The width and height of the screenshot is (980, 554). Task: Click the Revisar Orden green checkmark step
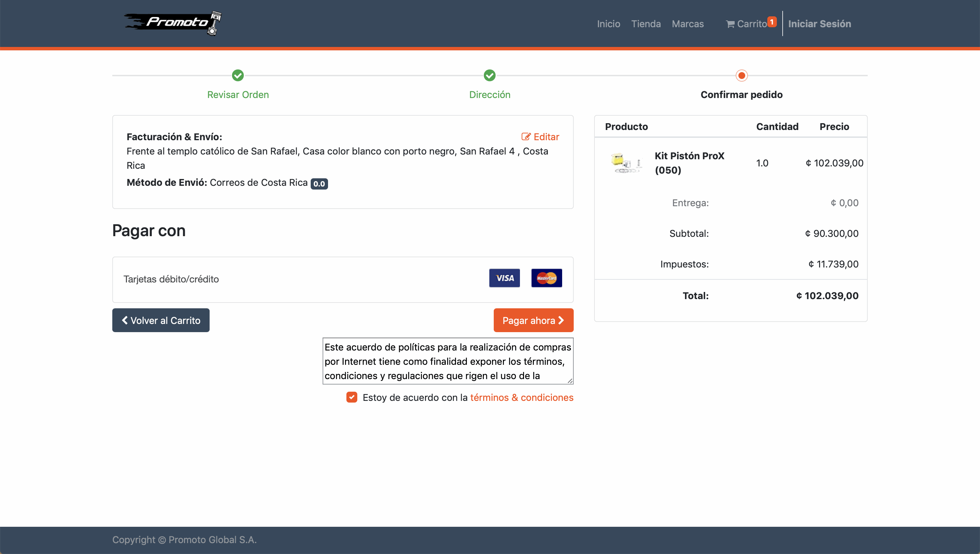coord(238,75)
